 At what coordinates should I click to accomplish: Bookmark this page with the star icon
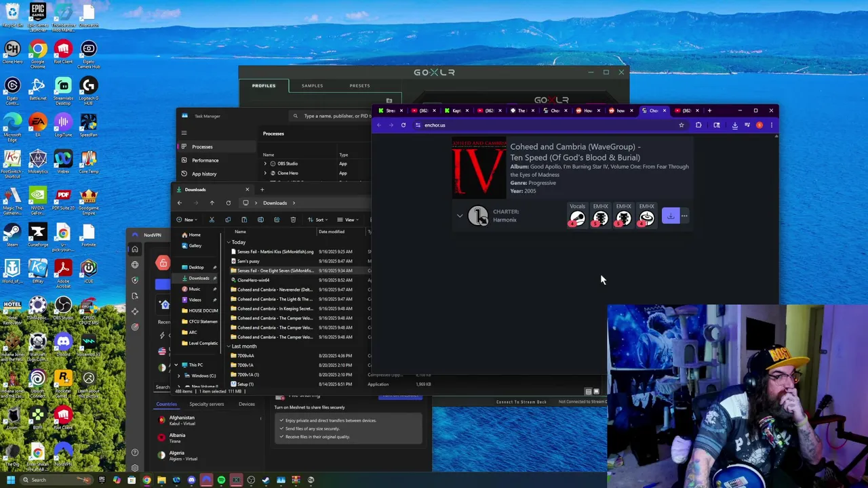click(682, 125)
